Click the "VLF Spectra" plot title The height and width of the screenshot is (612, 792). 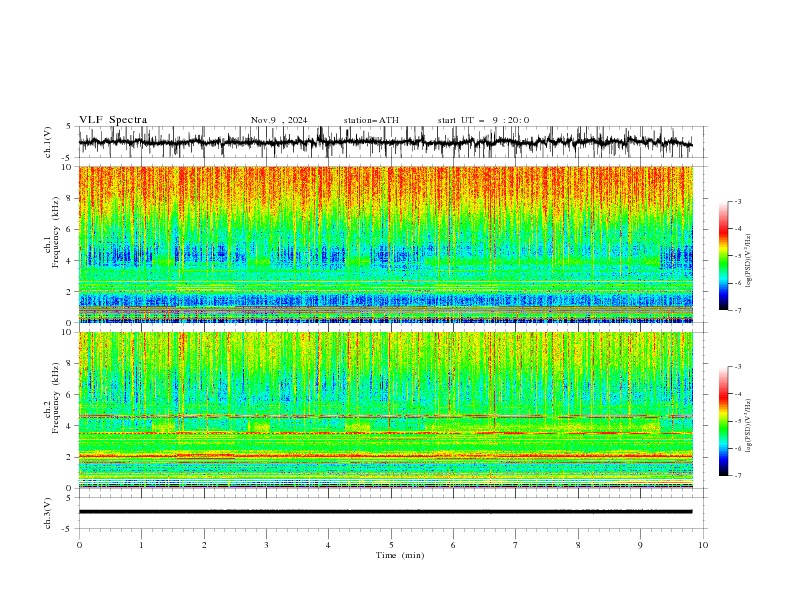pos(113,120)
